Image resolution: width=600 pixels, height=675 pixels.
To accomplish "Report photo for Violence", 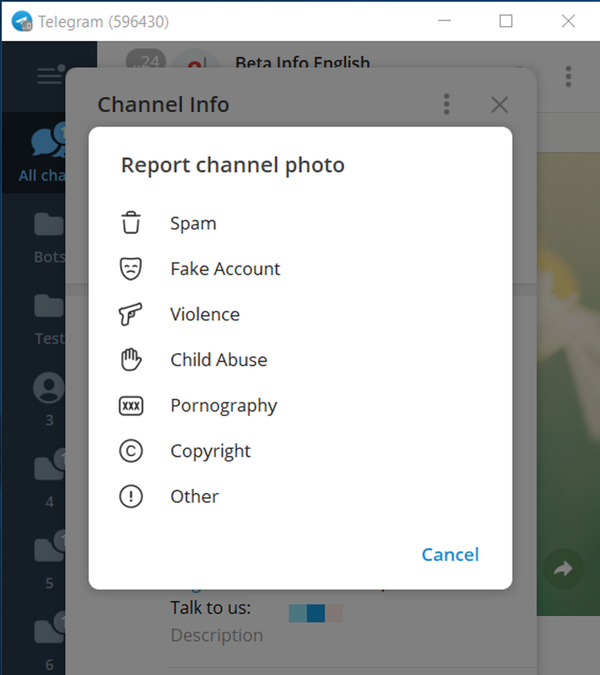I will coord(205,314).
